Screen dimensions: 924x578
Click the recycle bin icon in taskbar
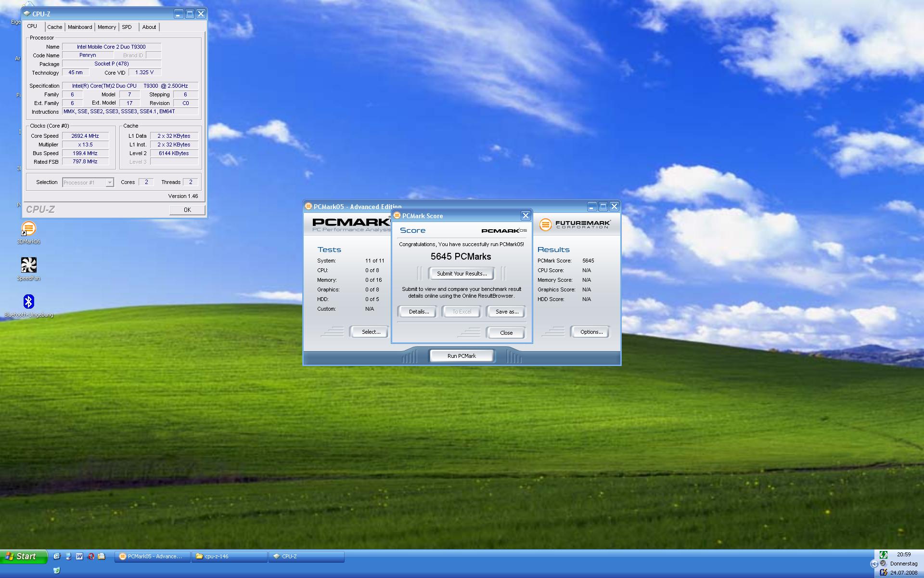point(57,570)
